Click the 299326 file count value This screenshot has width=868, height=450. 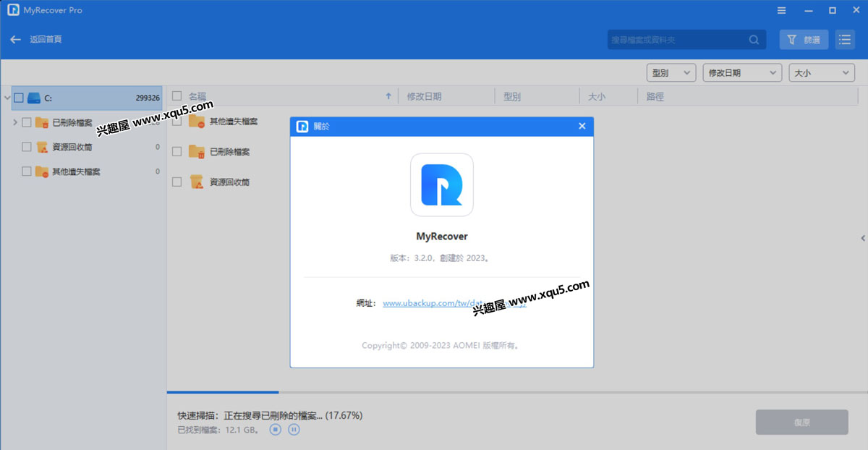point(148,98)
